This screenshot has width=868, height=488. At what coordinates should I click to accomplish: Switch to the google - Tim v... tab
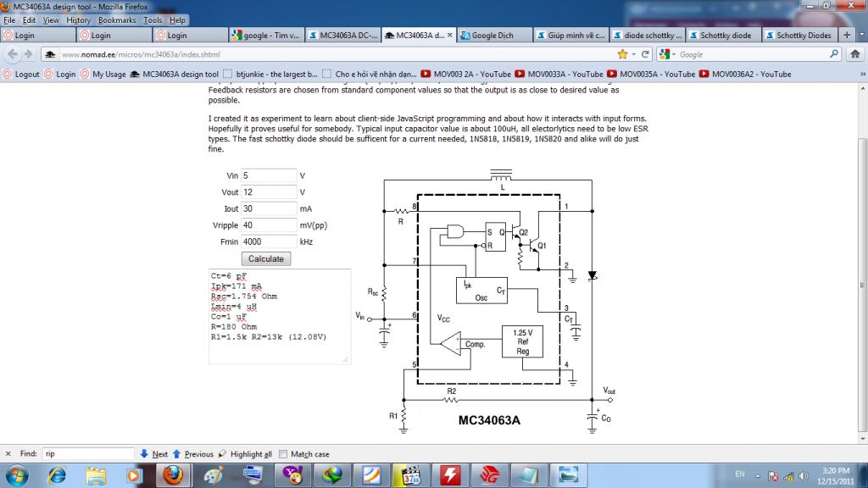pos(266,35)
